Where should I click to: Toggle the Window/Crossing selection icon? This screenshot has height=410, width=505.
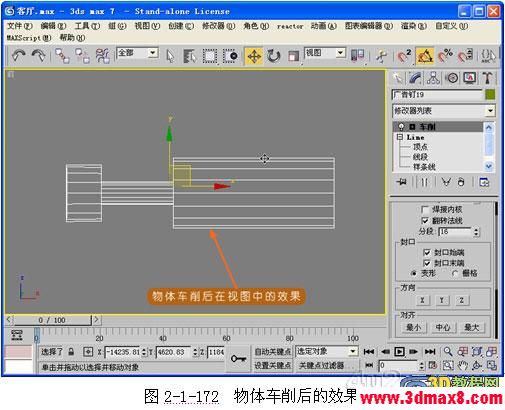[231, 56]
